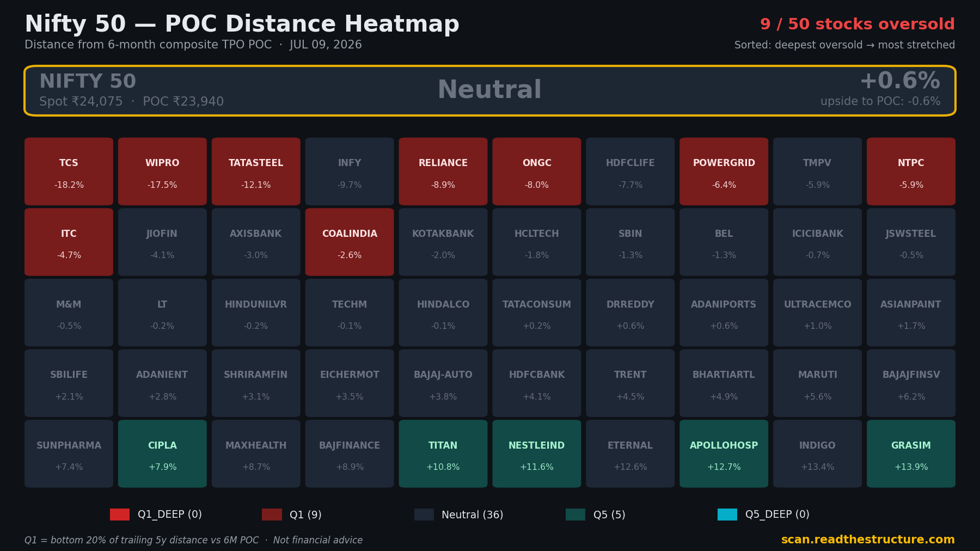Screen dimensions: 980x551
Task: Select the NTPC -5.9% tile
Action: (911, 172)
